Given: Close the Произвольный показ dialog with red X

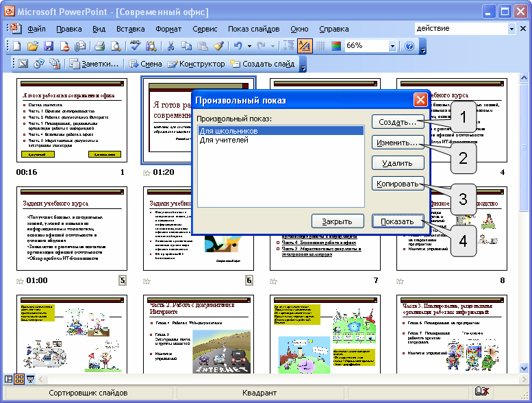Looking at the screenshot, I should point(420,100).
